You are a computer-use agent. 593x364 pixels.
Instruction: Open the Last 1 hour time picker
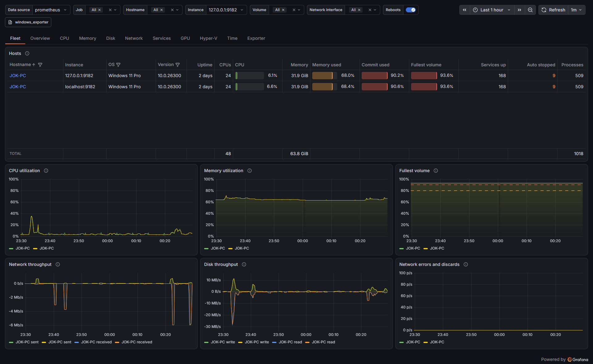point(492,10)
